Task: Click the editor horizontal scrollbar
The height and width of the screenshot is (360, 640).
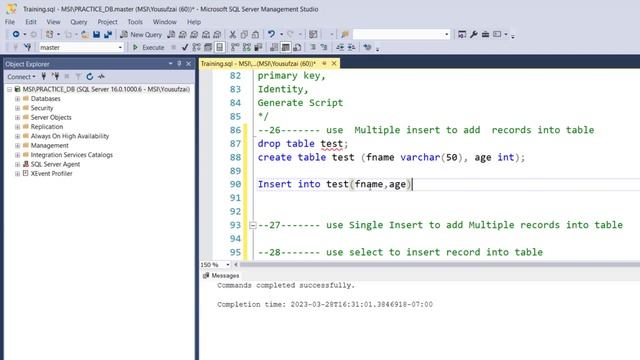Action: point(440,265)
